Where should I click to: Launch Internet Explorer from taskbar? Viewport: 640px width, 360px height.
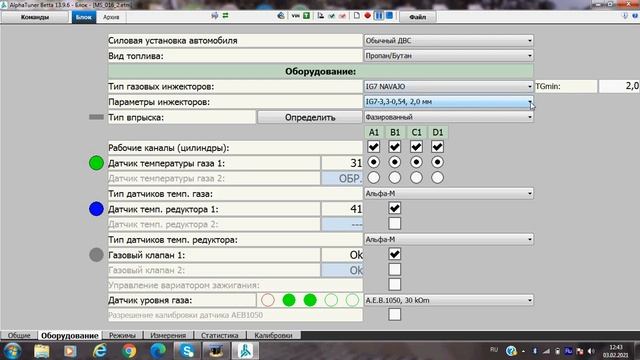tap(100, 351)
